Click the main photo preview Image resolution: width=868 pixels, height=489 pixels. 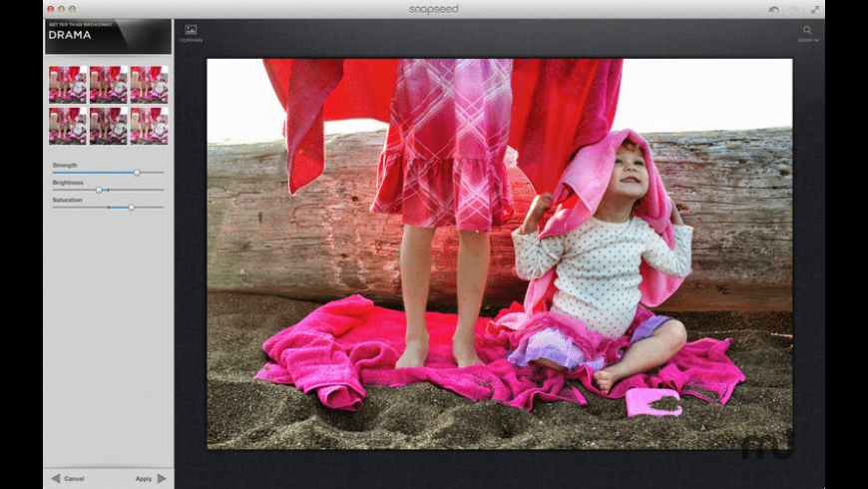tap(499, 253)
